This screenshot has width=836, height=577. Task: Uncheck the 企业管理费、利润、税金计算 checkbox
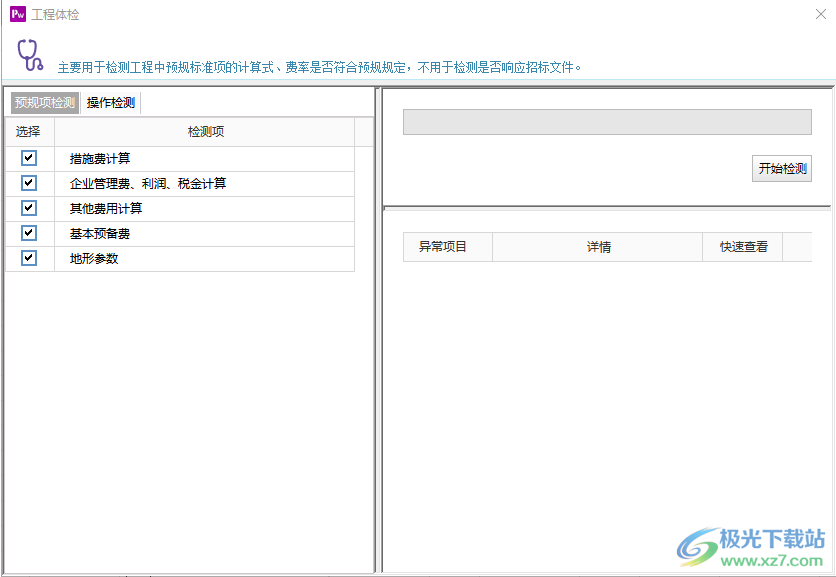pos(29,183)
